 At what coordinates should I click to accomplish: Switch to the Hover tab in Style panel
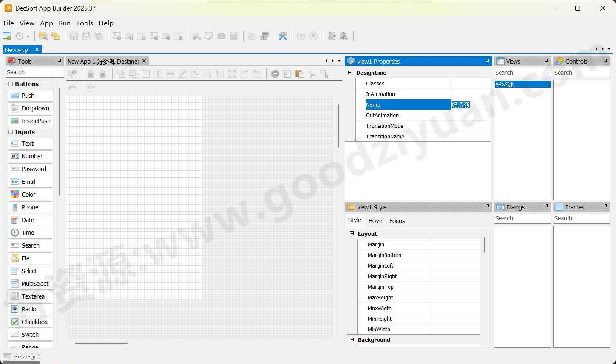click(376, 220)
